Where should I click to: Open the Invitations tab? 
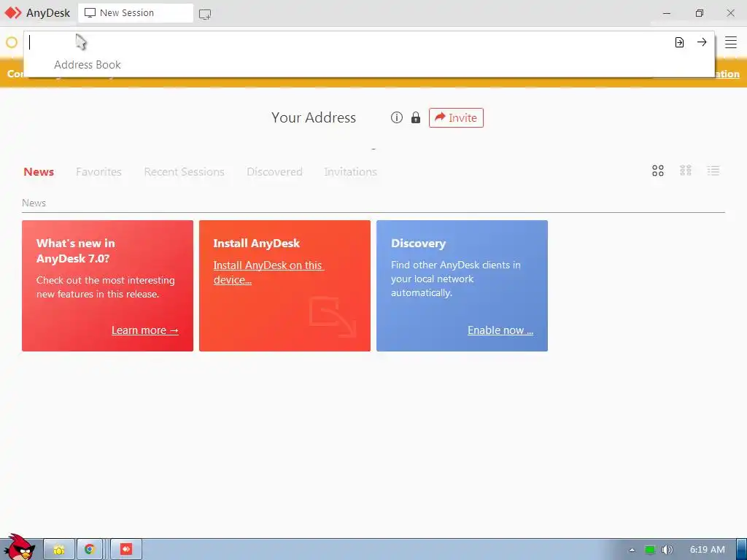click(350, 171)
